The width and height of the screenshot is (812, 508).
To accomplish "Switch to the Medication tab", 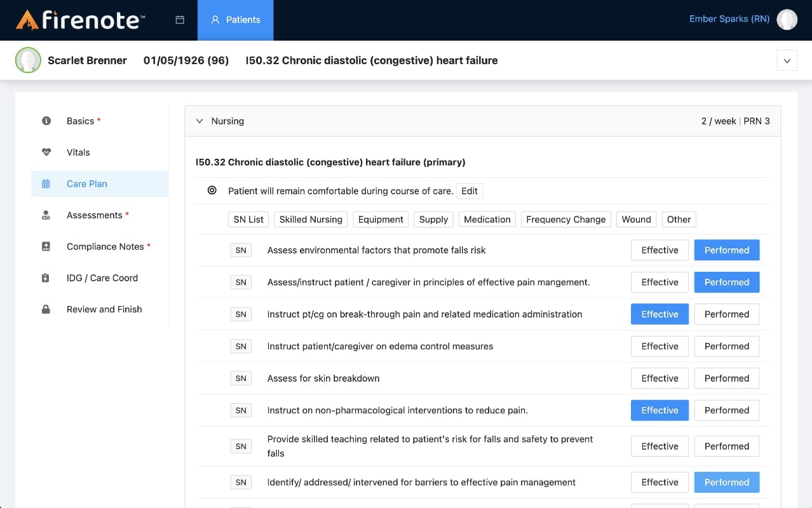I will (x=487, y=219).
